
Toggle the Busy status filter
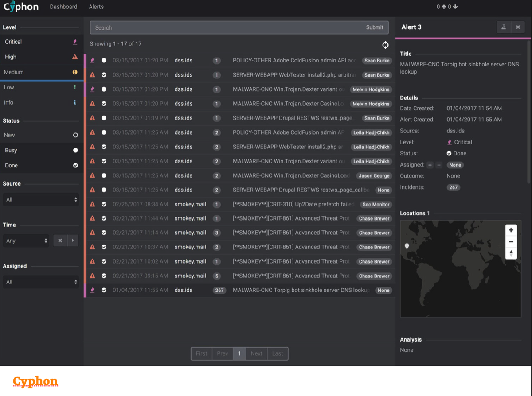click(x=41, y=150)
